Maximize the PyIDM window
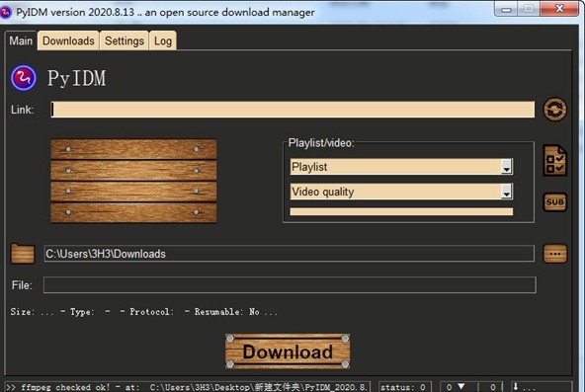 [529, 9]
